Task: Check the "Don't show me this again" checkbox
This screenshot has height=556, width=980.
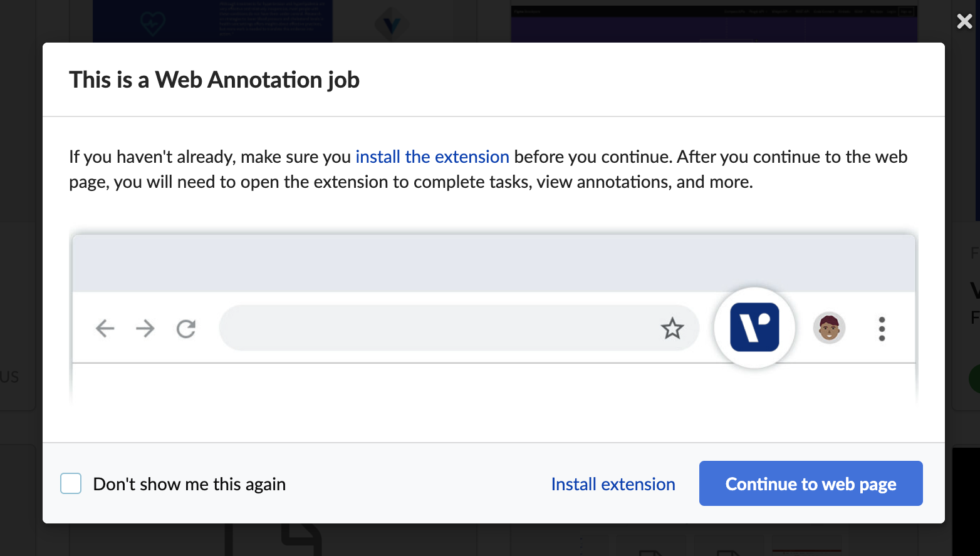Action: coord(71,483)
